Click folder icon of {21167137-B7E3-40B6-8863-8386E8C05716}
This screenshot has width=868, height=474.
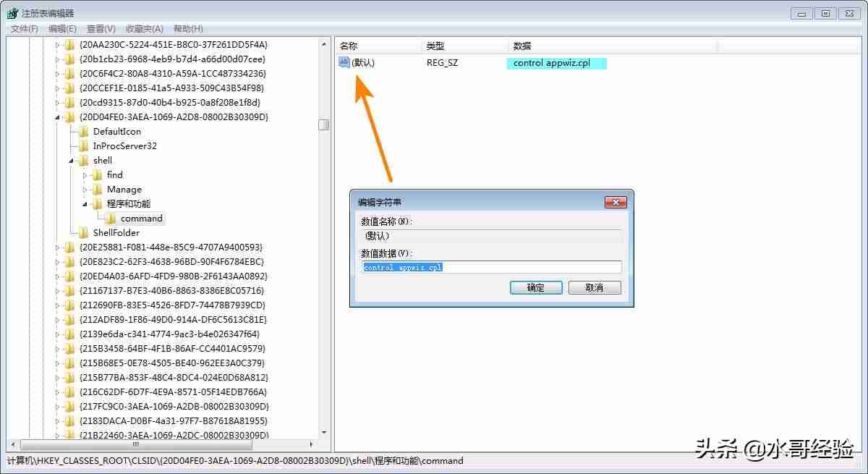[70, 290]
